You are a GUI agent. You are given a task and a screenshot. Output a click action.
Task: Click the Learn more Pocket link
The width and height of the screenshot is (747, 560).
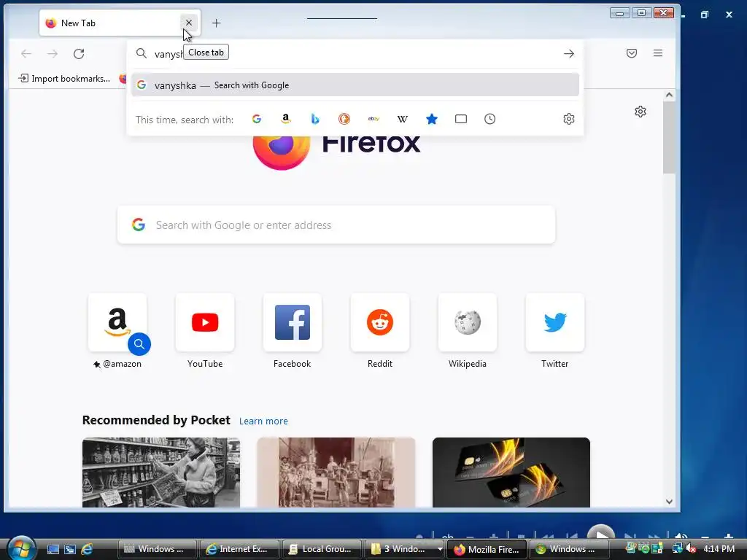(263, 421)
